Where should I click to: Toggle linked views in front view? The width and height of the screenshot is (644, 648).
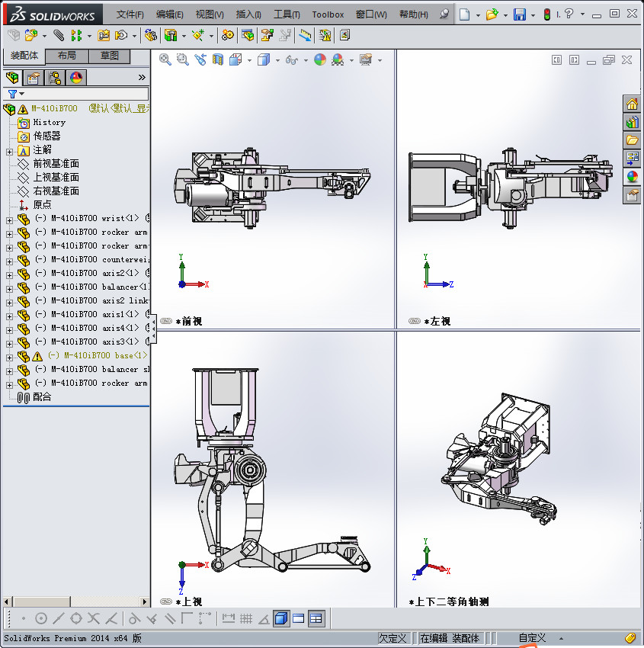click(x=166, y=321)
